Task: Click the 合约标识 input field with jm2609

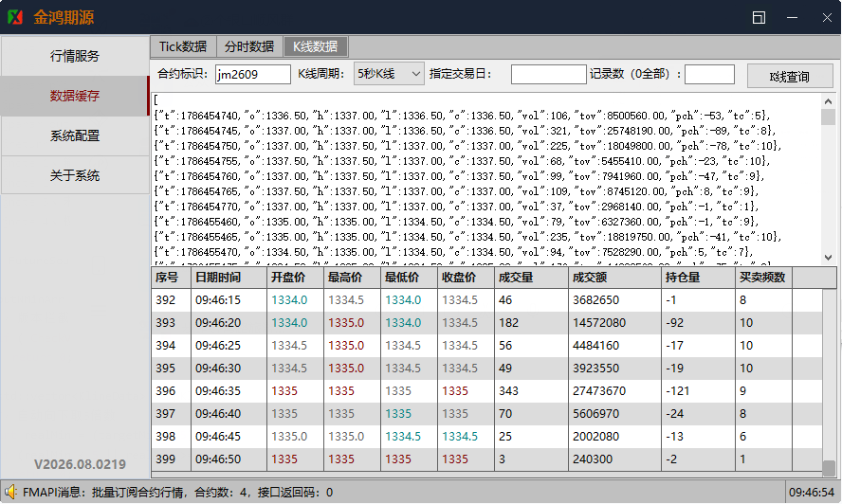Action: tap(253, 74)
